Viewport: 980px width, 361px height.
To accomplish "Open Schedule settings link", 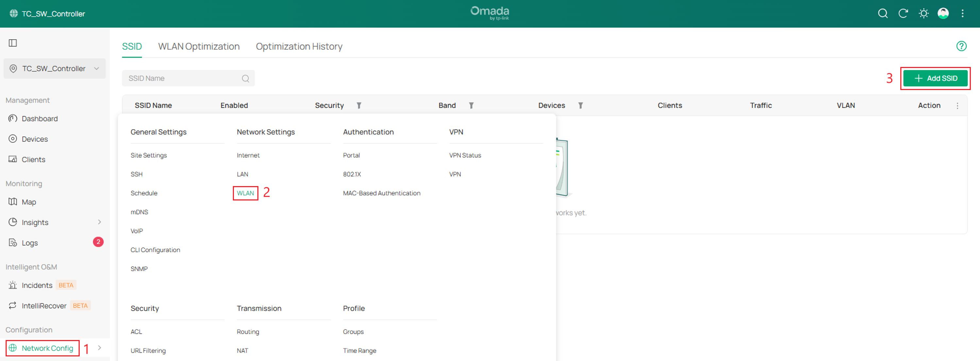I will pyautogui.click(x=144, y=193).
